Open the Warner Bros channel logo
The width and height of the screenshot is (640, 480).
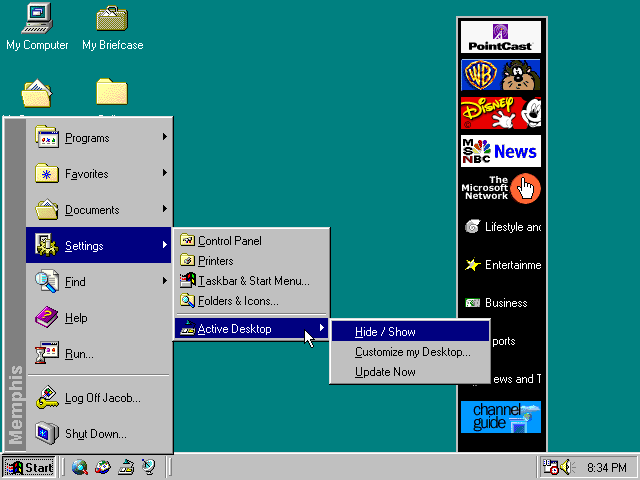500,75
